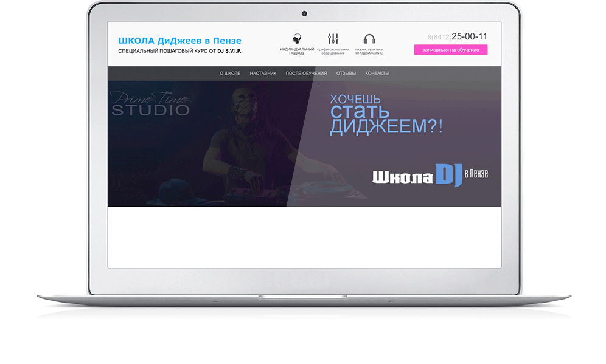Click the "ХОЧЕШЬ СТАТЬ ДИДЖЕЕМ?!" headline
This screenshot has height=364, width=606.
click(x=386, y=114)
